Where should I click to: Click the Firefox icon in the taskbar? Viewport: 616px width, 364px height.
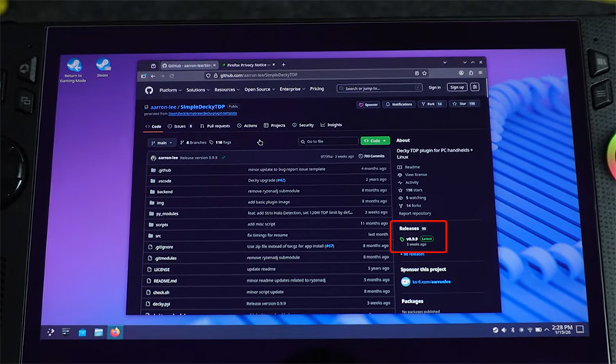[115, 332]
